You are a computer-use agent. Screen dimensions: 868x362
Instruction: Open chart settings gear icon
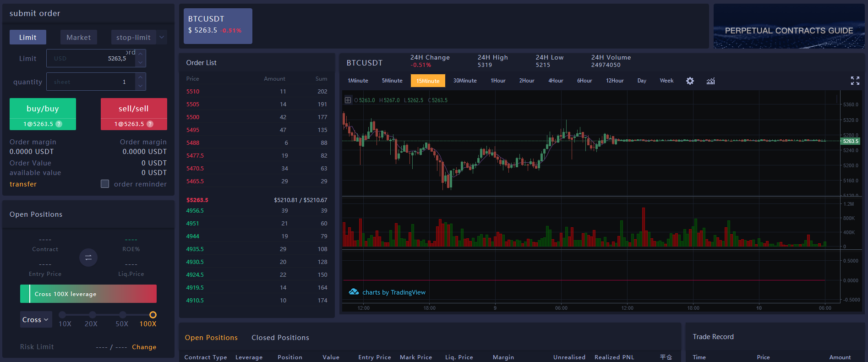click(690, 81)
